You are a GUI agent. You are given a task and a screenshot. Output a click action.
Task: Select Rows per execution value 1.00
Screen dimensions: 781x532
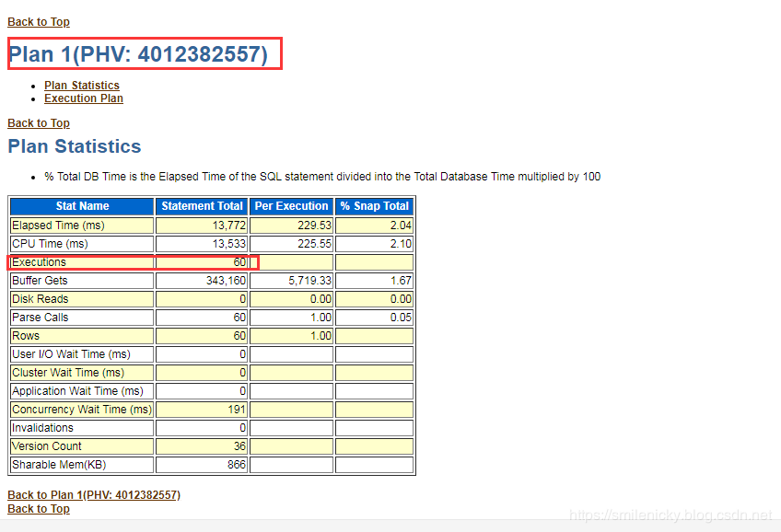pyautogui.click(x=321, y=336)
